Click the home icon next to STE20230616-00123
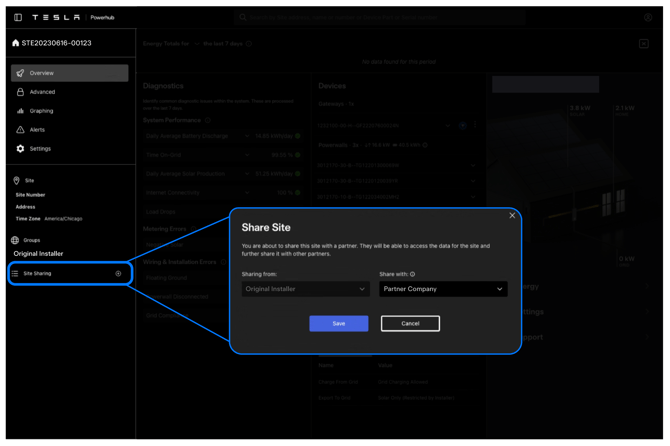The width and height of the screenshot is (670, 446). point(15,43)
